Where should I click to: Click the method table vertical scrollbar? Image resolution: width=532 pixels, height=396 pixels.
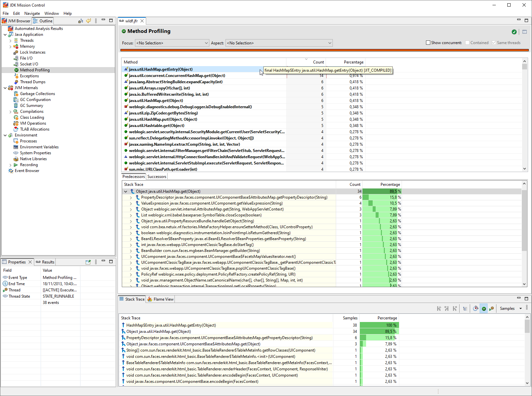(x=524, y=115)
